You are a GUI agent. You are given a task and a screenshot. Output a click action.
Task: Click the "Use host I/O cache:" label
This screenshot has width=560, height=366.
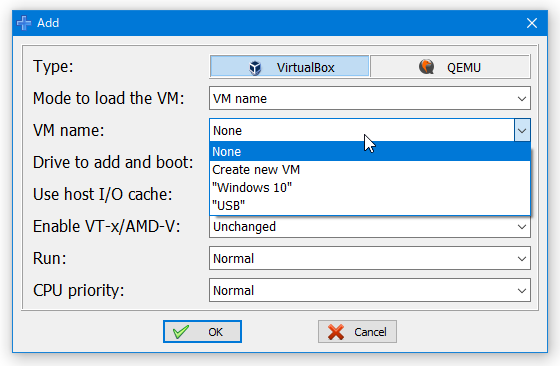pyautogui.click(x=102, y=195)
